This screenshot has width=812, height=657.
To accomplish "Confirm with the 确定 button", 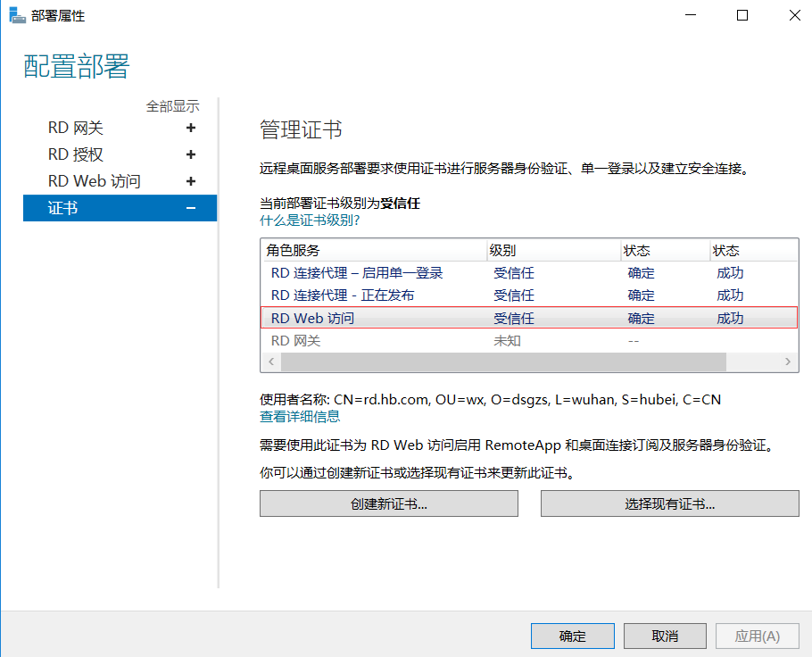I will (573, 636).
